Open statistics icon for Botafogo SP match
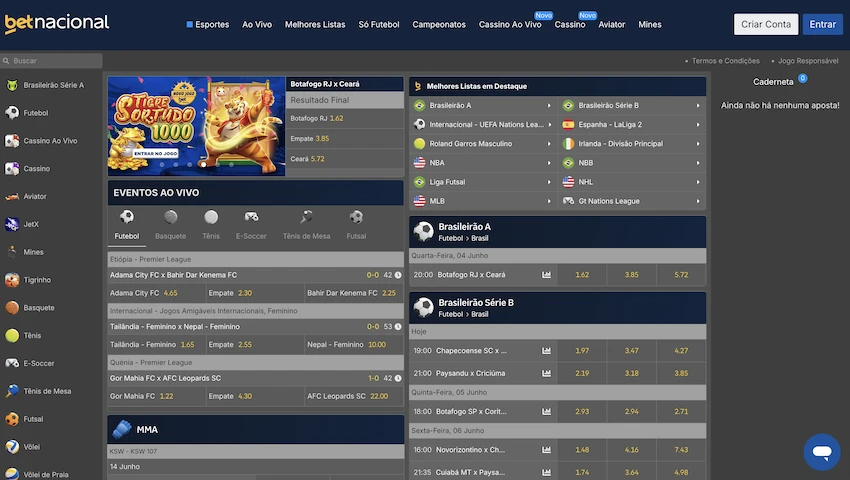The width and height of the screenshot is (850, 480). pos(546,412)
